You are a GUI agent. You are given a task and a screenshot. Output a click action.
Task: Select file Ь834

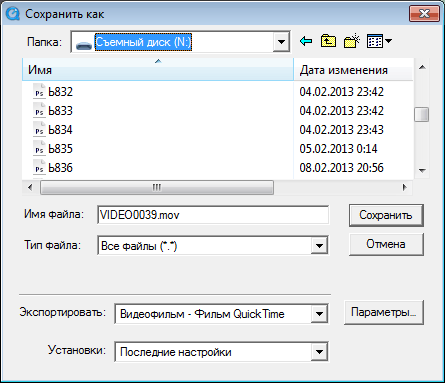pos(60,129)
